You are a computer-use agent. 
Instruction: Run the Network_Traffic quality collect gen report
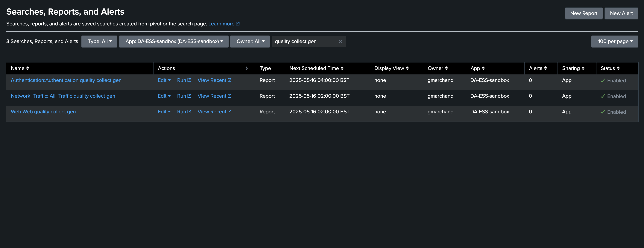tap(184, 96)
